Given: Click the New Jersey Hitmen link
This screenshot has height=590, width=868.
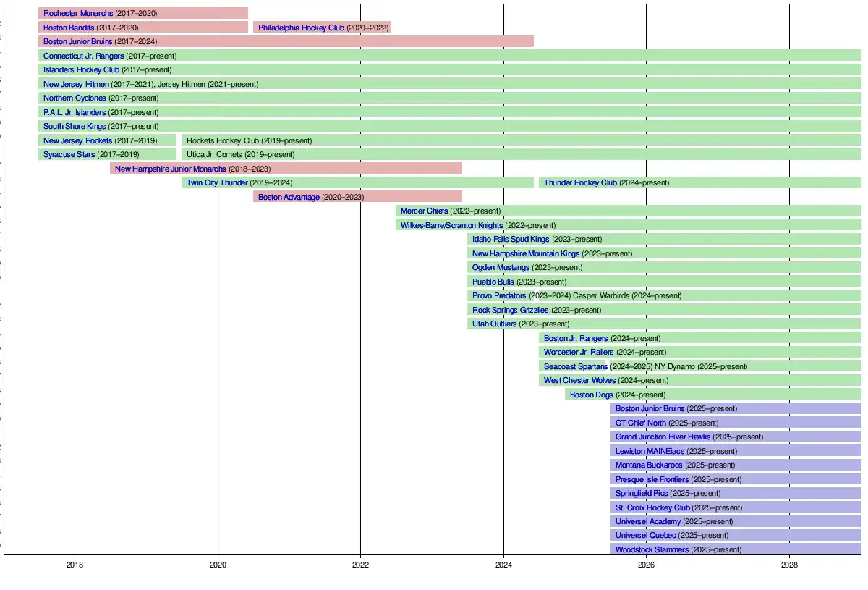Looking at the screenshot, I should point(76,84).
